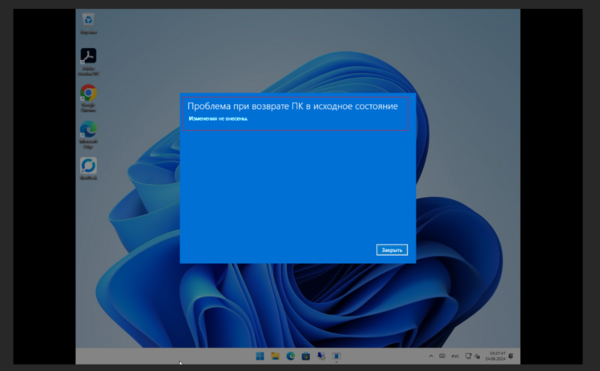The height and width of the screenshot is (371, 600).
Task: Switch the РУС input language indicator
Action: (455, 356)
